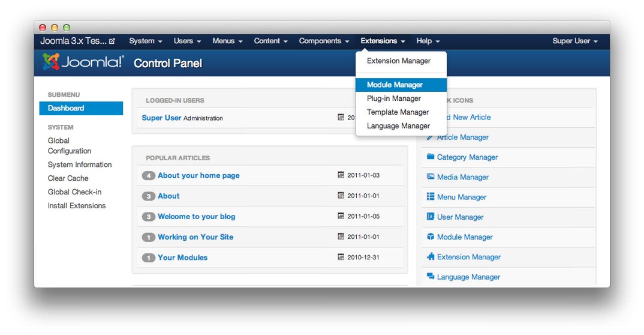The image size is (644, 335).
Task: Click calendar icon beside 2010-12-31
Action: (341, 258)
